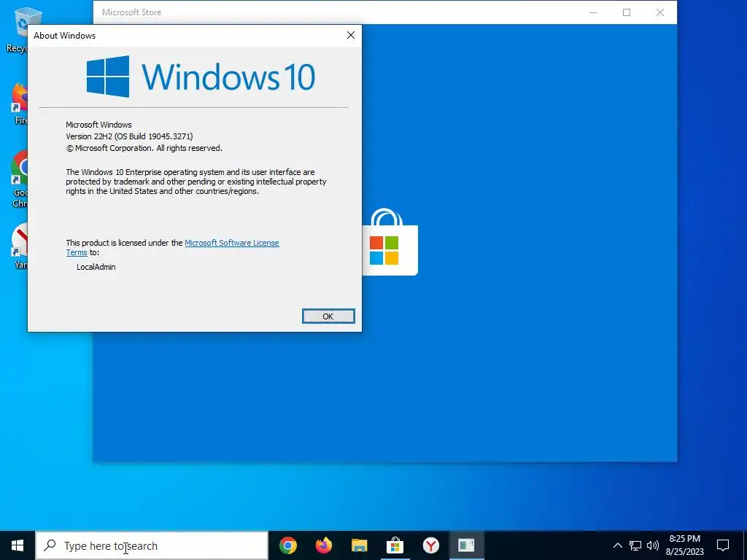747x560 pixels.
Task: Select the Recycle Bin desktop icon
Action: 18,29
